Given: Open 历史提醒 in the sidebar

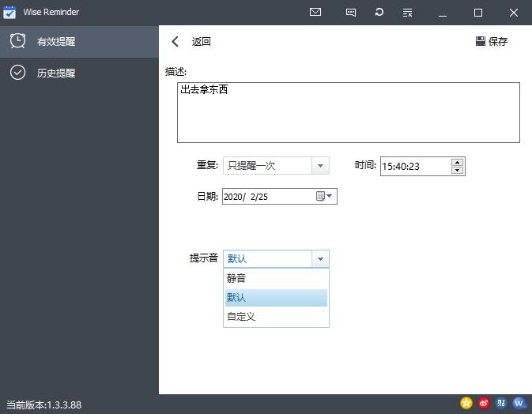Looking at the screenshot, I should tap(55, 73).
